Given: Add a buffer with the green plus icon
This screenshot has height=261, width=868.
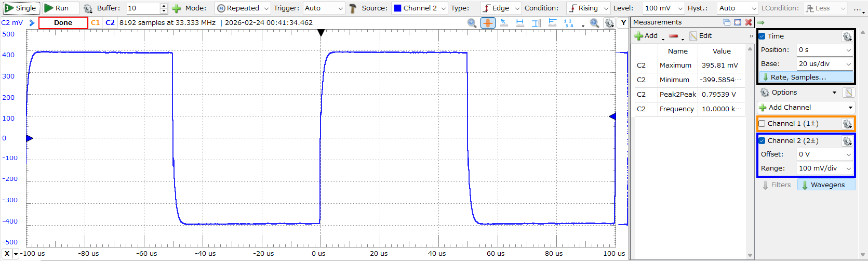Looking at the screenshot, I should 177,8.
